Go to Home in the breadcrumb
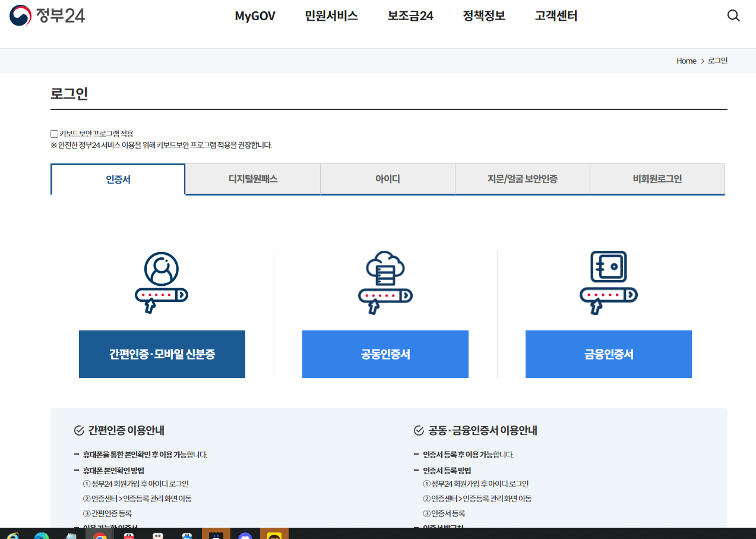The height and width of the screenshot is (539, 756). coord(687,61)
